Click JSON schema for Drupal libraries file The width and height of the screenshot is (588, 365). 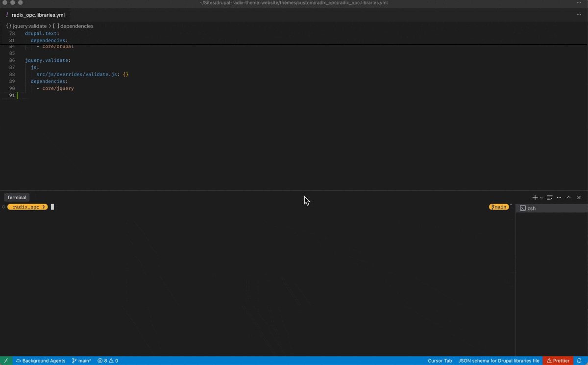(498, 361)
